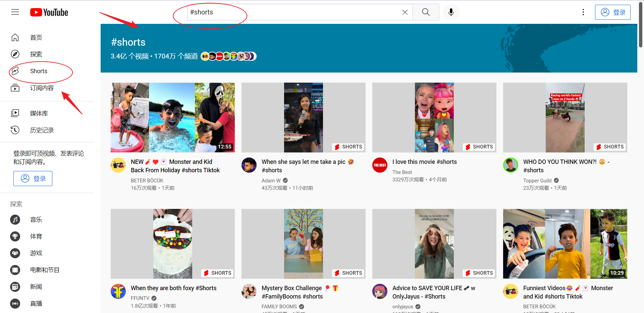Open channel link FAMILY BOOMS
644x313 pixels.
coord(279,307)
